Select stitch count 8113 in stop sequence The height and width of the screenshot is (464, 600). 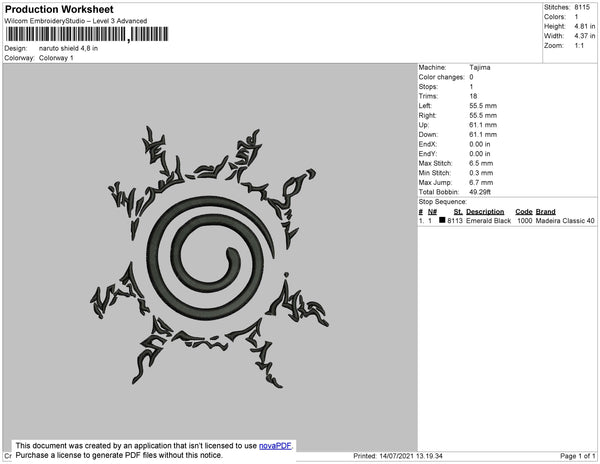tap(455, 221)
